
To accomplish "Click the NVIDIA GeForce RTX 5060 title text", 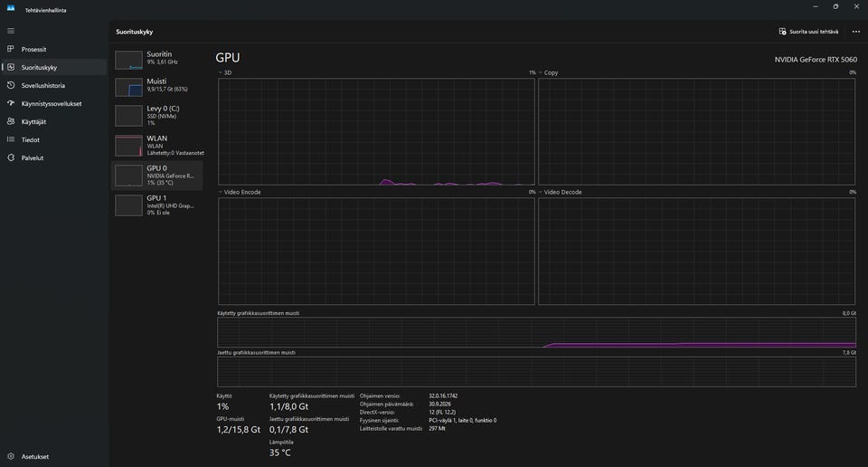I will [816, 59].
